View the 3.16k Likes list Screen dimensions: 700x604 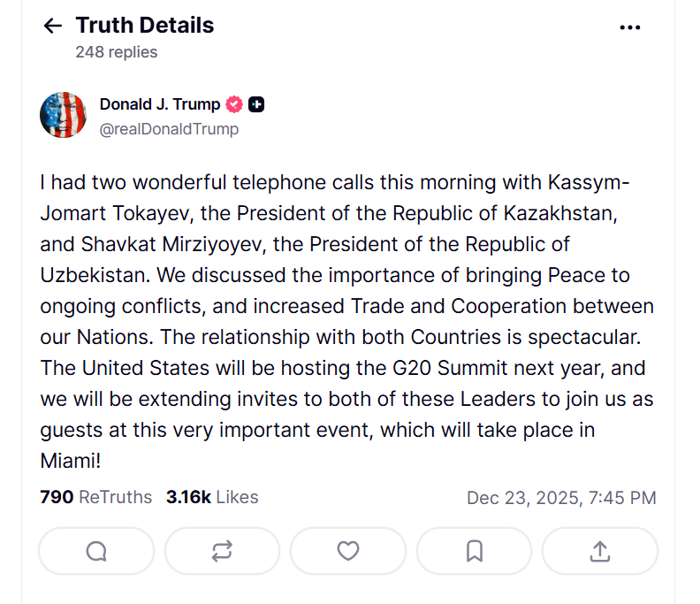click(212, 497)
